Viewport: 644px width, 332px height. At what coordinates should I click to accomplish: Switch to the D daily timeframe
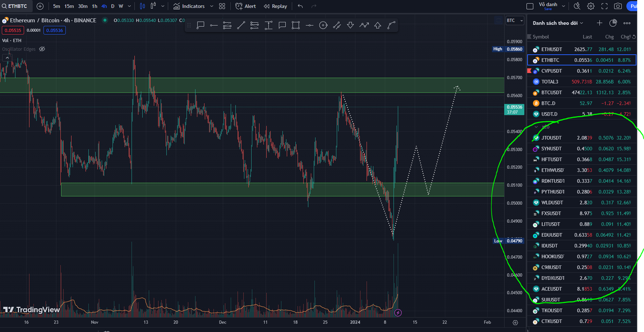[x=112, y=6]
